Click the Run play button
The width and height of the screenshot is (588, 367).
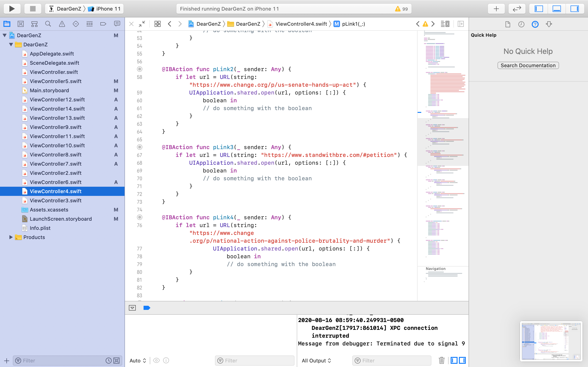click(x=12, y=9)
